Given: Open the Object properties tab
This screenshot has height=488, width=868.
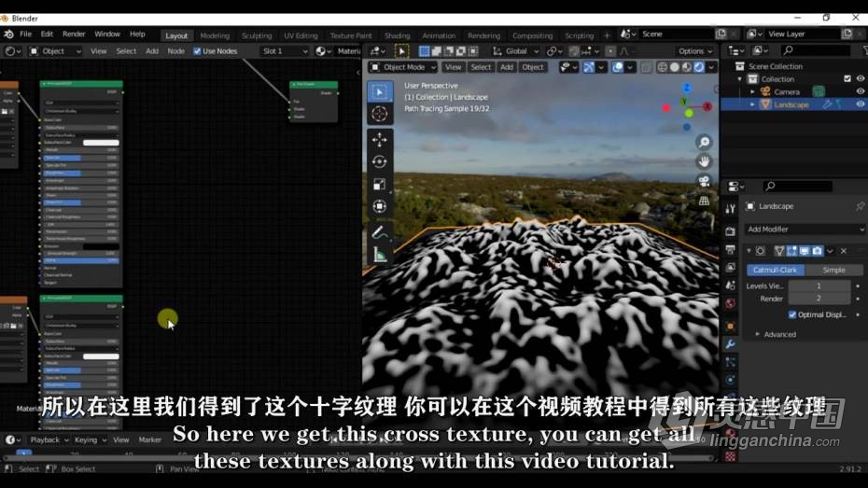Looking at the screenshot, I should [x=730, y=326].
